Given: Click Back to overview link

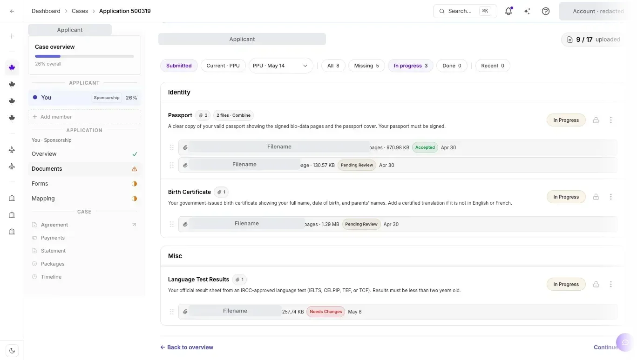Looking at the screenshot, I should pos(187,347).
